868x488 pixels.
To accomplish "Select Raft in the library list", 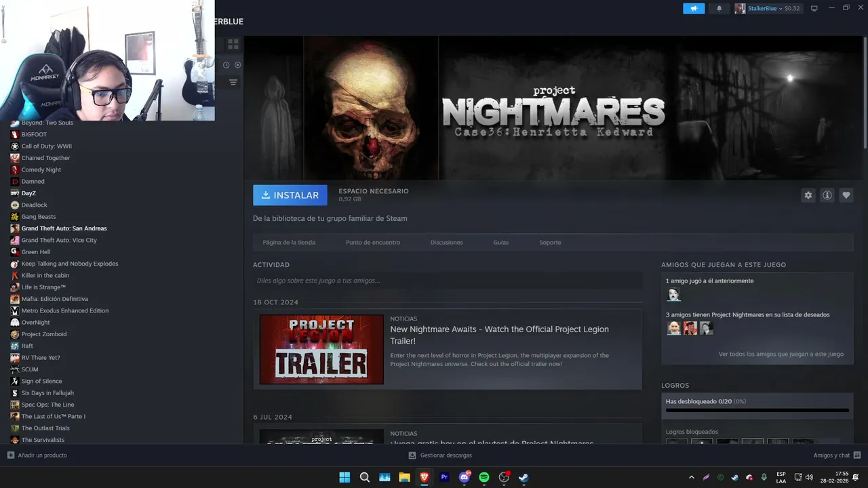I will (27, 346).
